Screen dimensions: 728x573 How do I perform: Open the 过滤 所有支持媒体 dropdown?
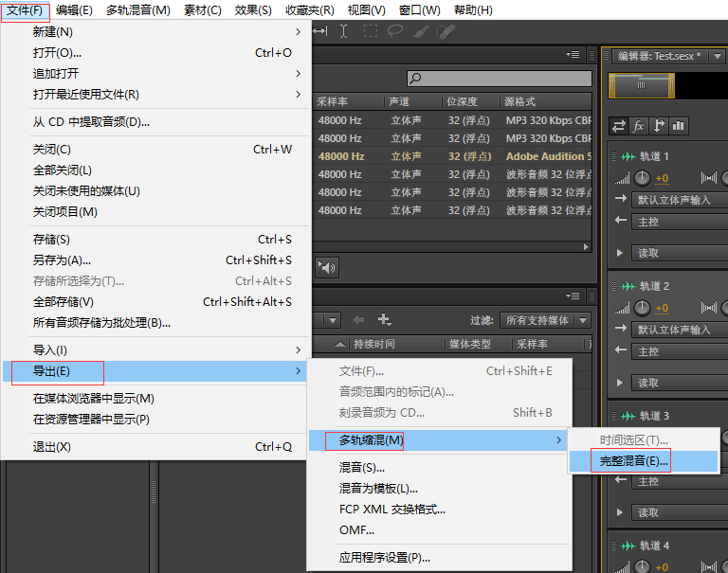545,320
